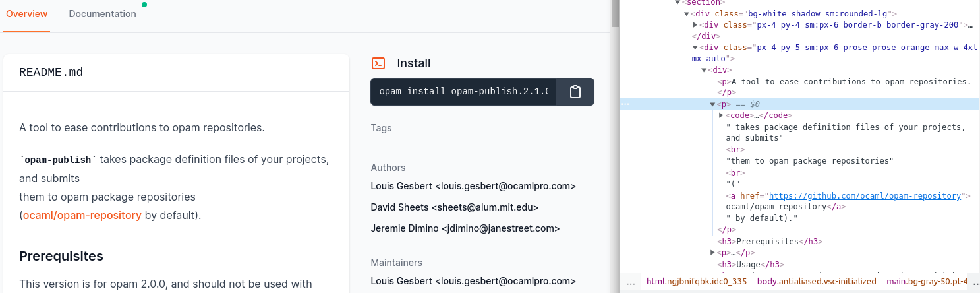The image size is (980, 293).
Task: Click the page vertical scrollbar
Action: pos(615,14)
